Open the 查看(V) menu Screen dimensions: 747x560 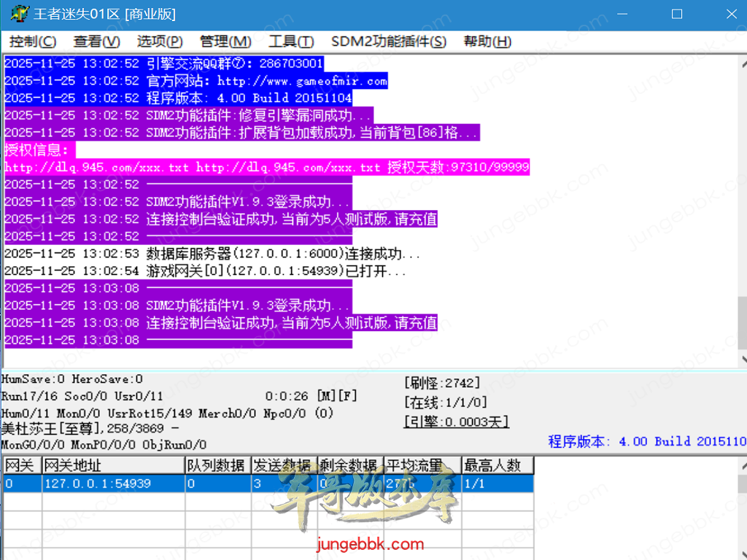(x=96, y=42)
